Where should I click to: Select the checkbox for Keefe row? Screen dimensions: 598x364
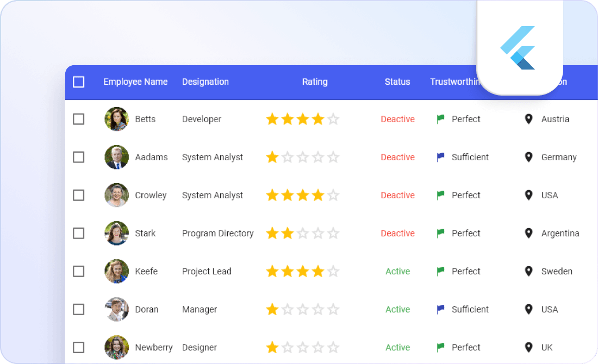[79, 272]
